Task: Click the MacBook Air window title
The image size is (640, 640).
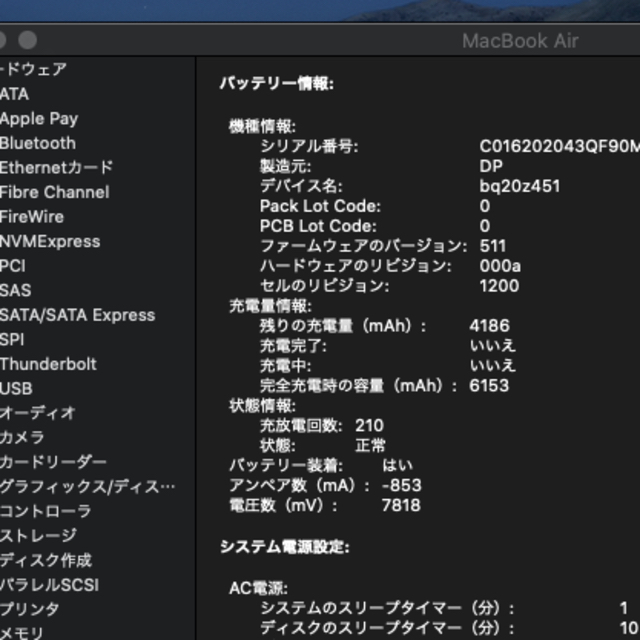Action: tap(520, 41)
